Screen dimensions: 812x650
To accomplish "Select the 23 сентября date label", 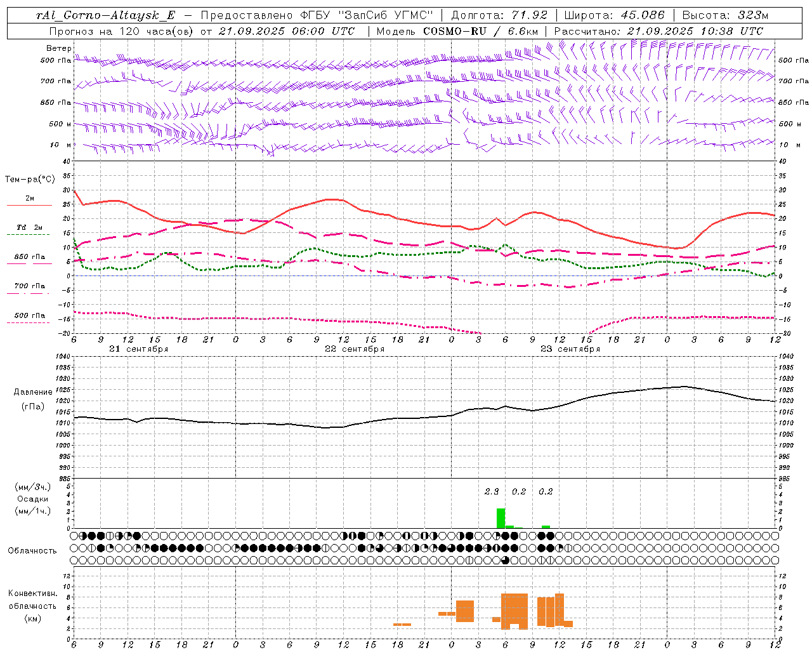I will [570, 349].
